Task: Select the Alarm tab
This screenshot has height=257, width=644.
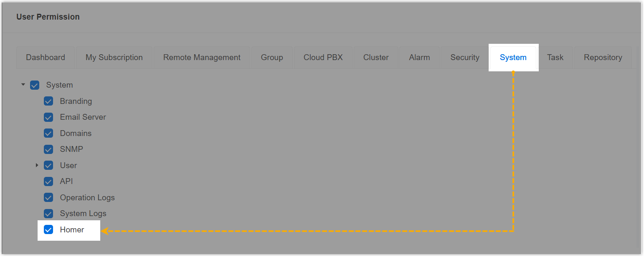Action: 419,58
